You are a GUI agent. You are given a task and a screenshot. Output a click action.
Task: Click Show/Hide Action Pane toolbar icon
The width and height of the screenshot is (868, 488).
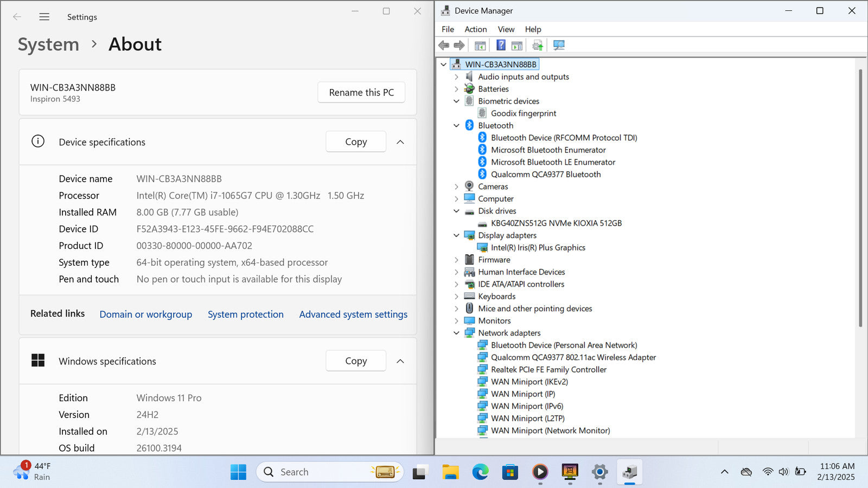coord(517,46)
